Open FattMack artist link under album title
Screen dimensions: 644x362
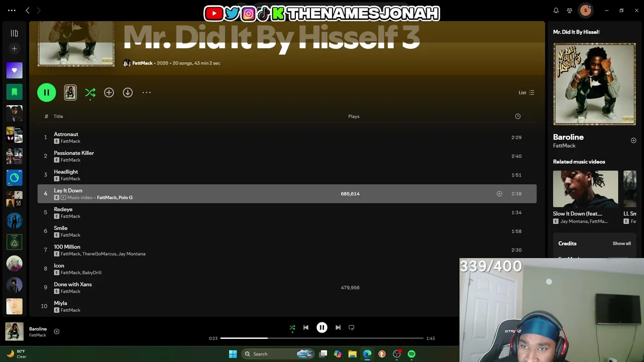click(x=142, y=63)
